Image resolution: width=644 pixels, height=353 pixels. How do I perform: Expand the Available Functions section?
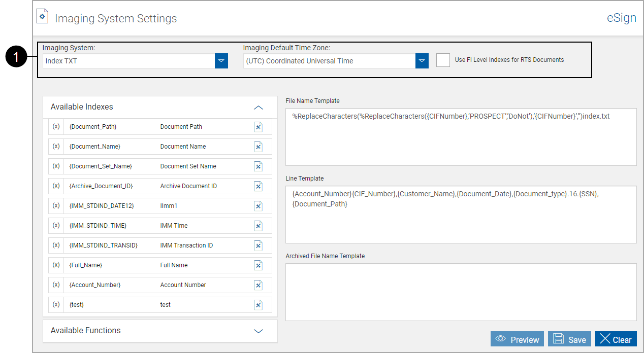click(x=259, y=331)
